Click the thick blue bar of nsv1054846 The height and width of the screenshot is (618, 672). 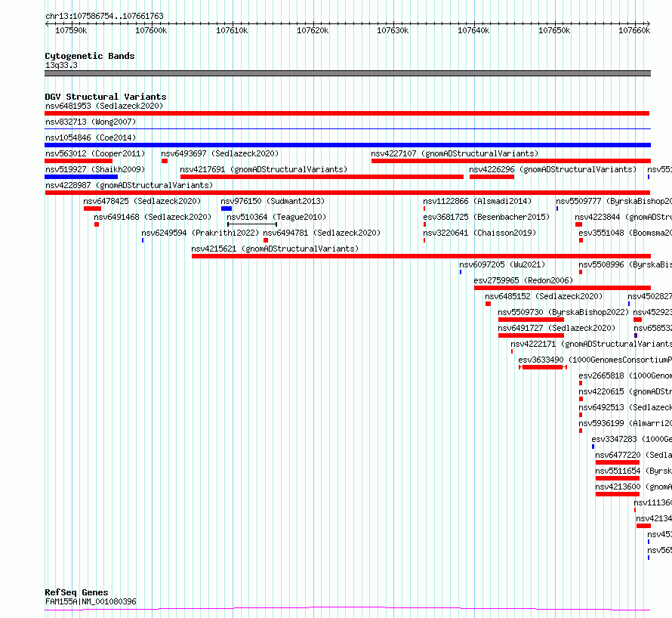(347, 145)
